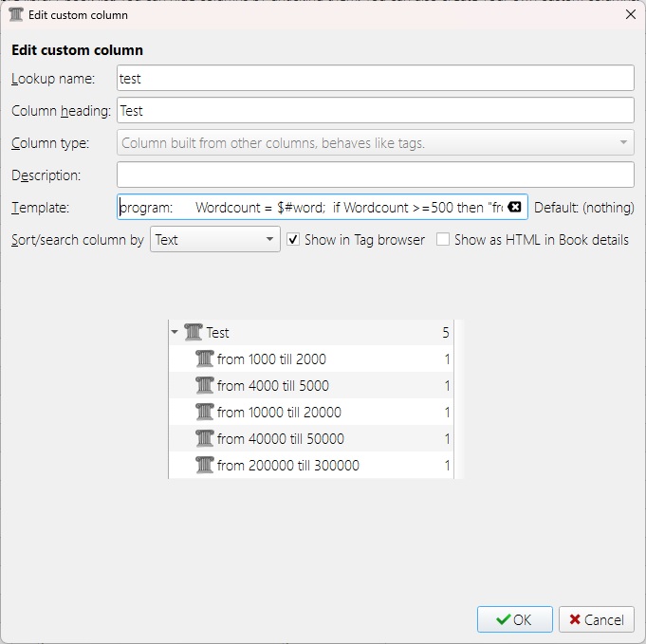The image size is (646, 644).
Task: Click icon next to 'from 4000 till 5000'
Action: pos(204,386)
